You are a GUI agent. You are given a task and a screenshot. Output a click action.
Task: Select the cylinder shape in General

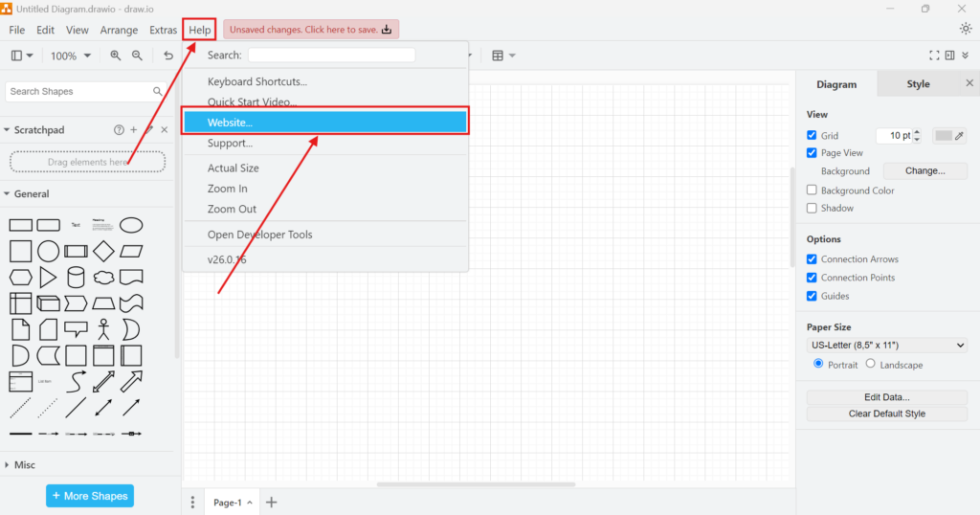(x=76, y=278)
